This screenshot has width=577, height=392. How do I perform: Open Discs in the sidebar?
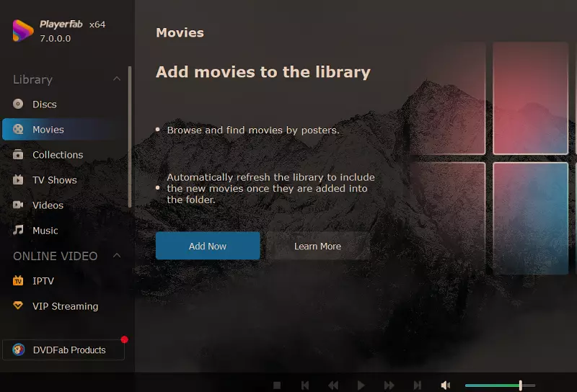pyautogui.click(x=44, y=104)
